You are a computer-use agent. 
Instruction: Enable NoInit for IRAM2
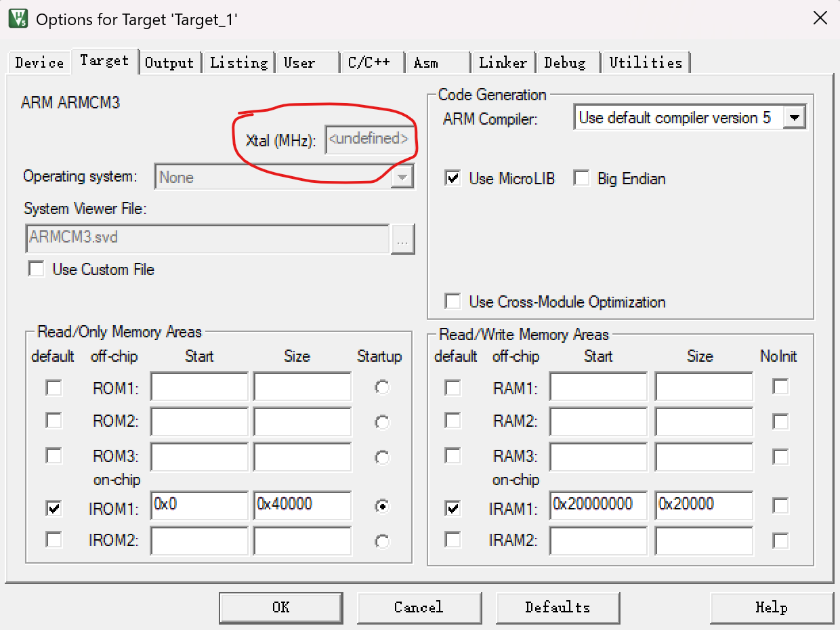[x=781, y=540]
